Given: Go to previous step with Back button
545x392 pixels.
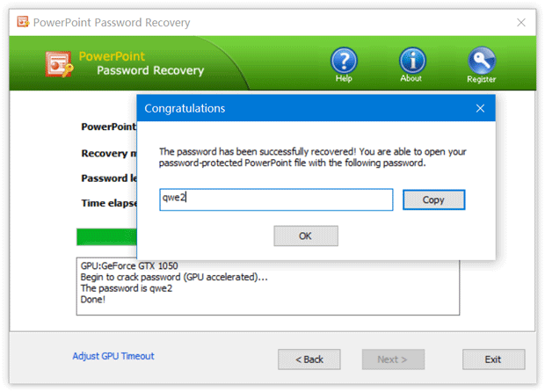Looking at the screenshot, I should tap(309, 359).
